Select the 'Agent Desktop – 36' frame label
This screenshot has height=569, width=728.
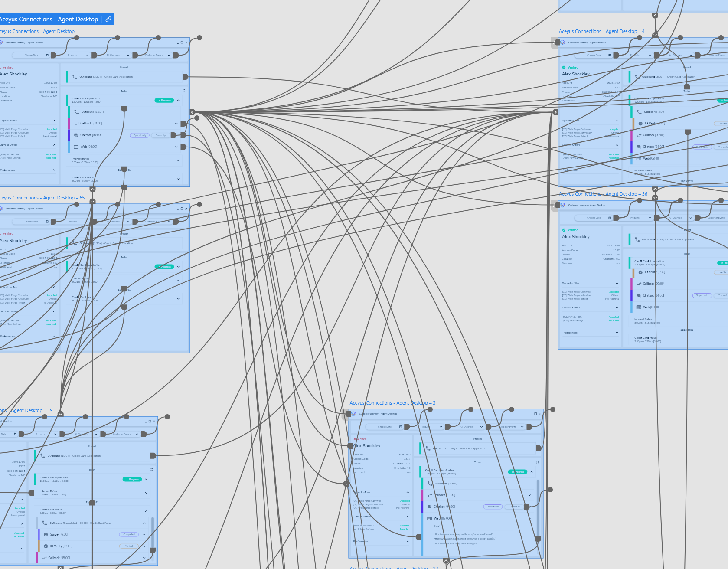(603, 194)
